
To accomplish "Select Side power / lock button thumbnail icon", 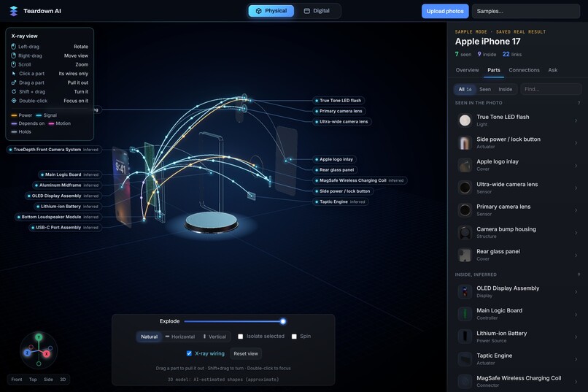I will coord(465,143).
